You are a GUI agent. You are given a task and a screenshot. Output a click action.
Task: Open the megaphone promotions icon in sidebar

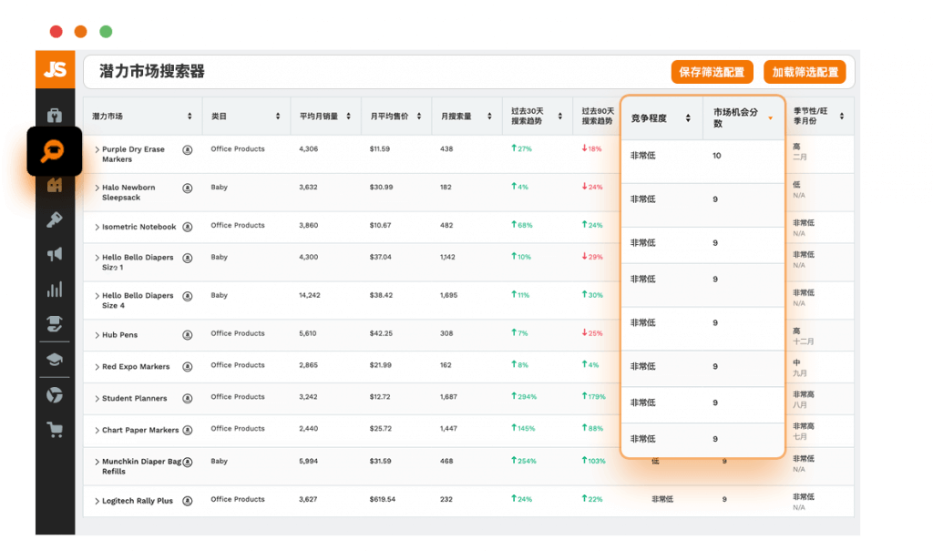tap(55, 254)
